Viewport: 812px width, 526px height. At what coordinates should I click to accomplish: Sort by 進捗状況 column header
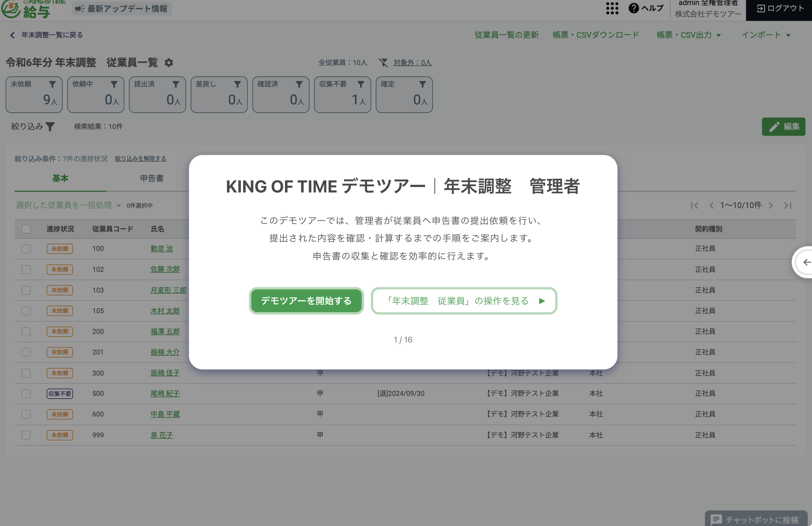[x=60, y=229]
